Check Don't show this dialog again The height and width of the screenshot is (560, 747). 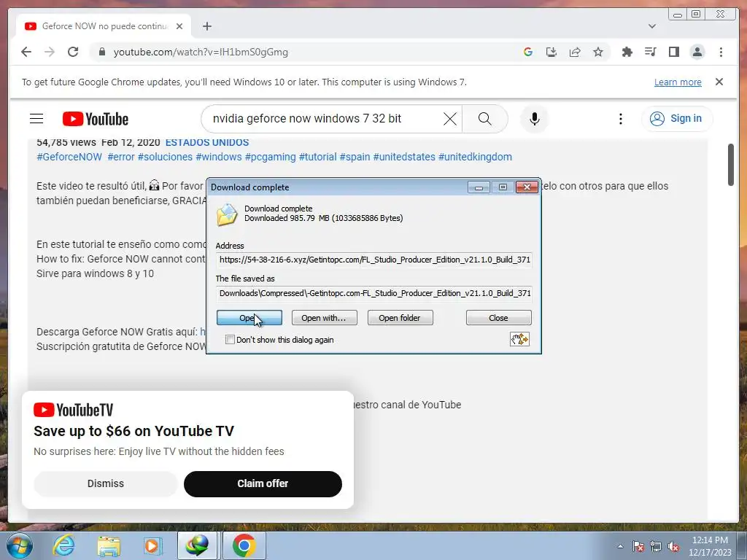[x=230, y=340]
